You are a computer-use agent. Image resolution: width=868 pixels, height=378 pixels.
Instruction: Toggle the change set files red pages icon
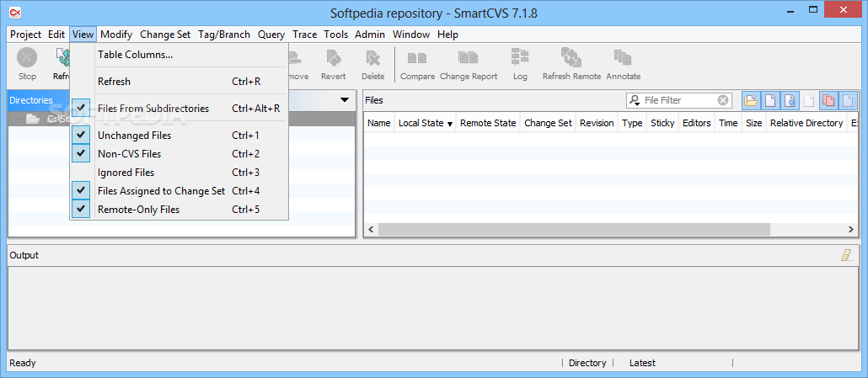[828, 100]
